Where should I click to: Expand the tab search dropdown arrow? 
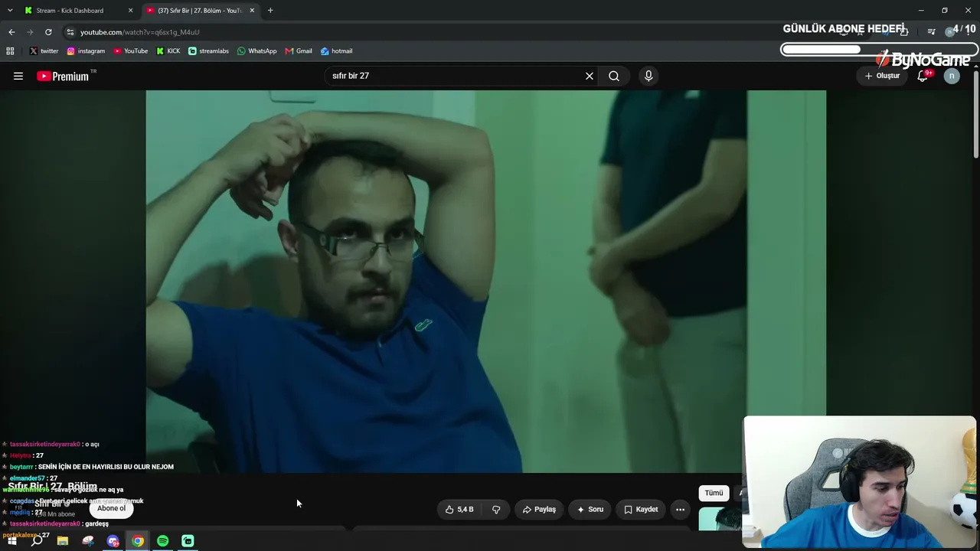[x=10, y=11]
